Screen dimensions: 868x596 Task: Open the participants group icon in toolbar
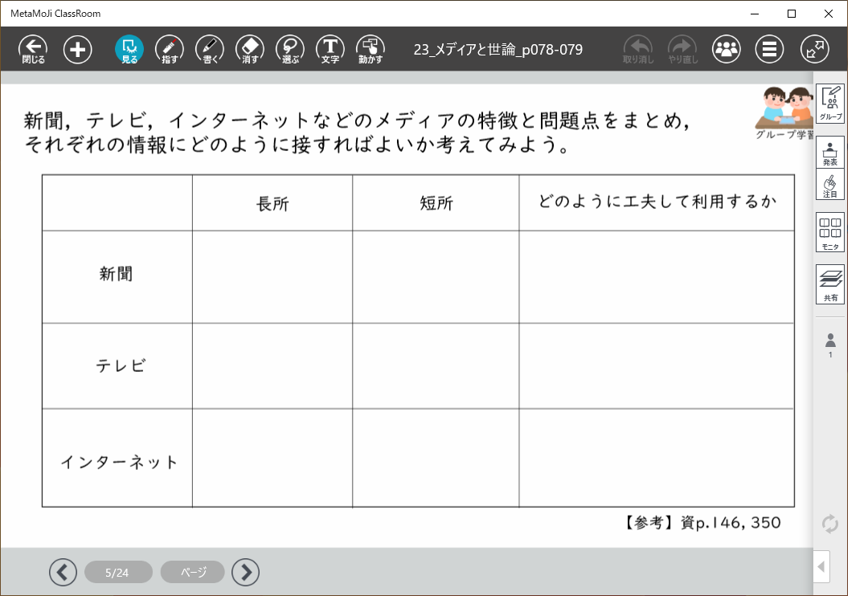click(x=727, y=49)
